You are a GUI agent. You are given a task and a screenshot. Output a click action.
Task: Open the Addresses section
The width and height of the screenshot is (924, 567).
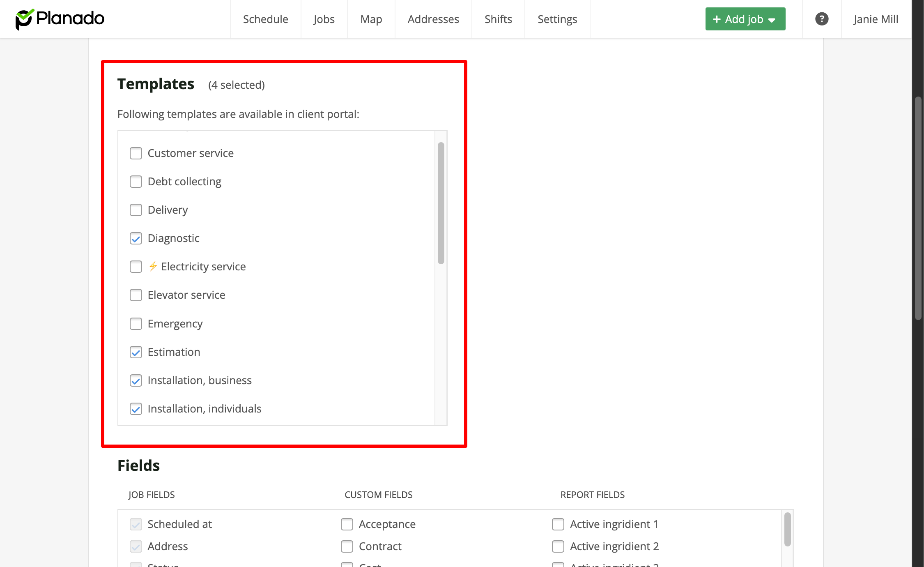pos(433,19)
